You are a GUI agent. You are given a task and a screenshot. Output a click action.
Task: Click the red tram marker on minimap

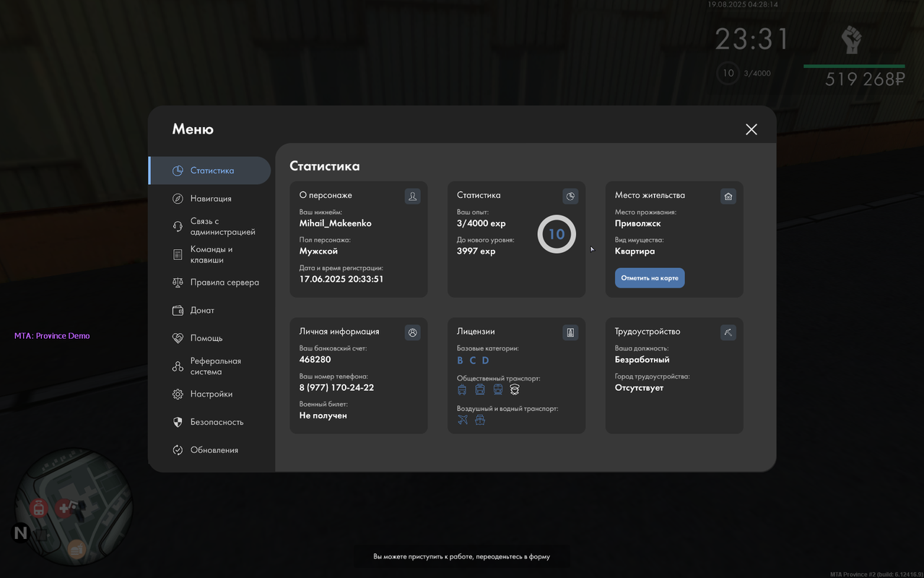[38, 509]
